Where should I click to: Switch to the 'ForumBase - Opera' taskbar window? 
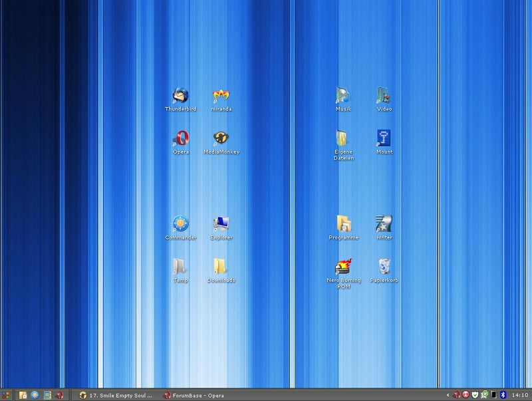194,395
